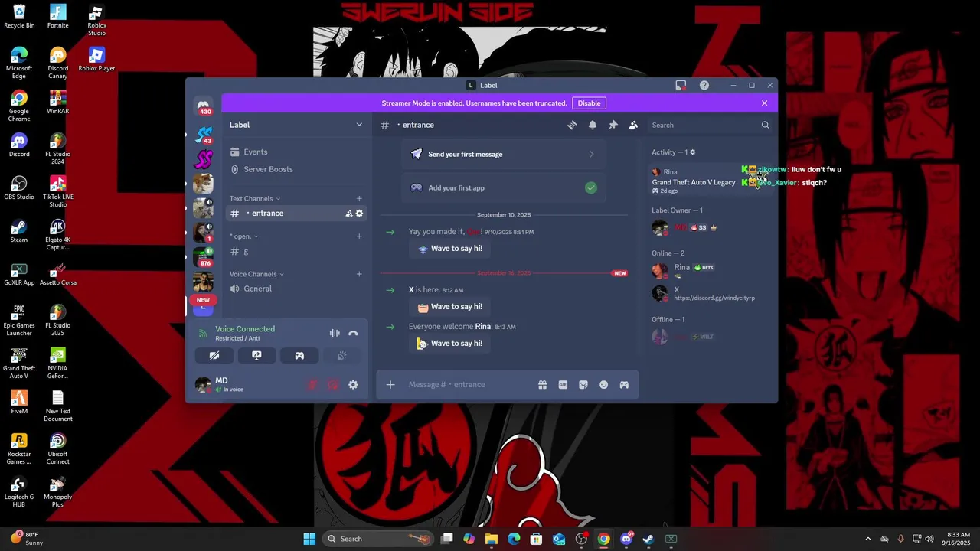
Task: Open the inbox icon in title bar
Action: [681, 85]
